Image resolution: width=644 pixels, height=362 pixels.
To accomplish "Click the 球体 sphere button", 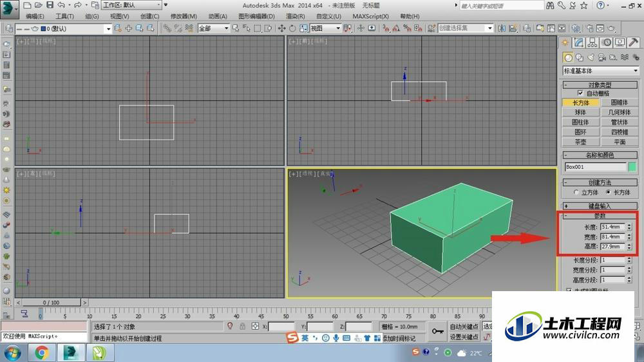I will tap(580, 112).
